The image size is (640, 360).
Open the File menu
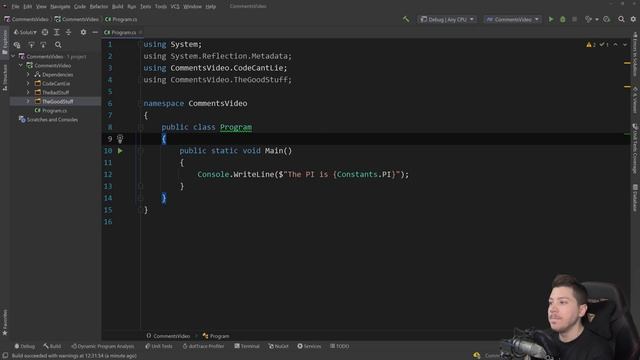click(15, 7)
